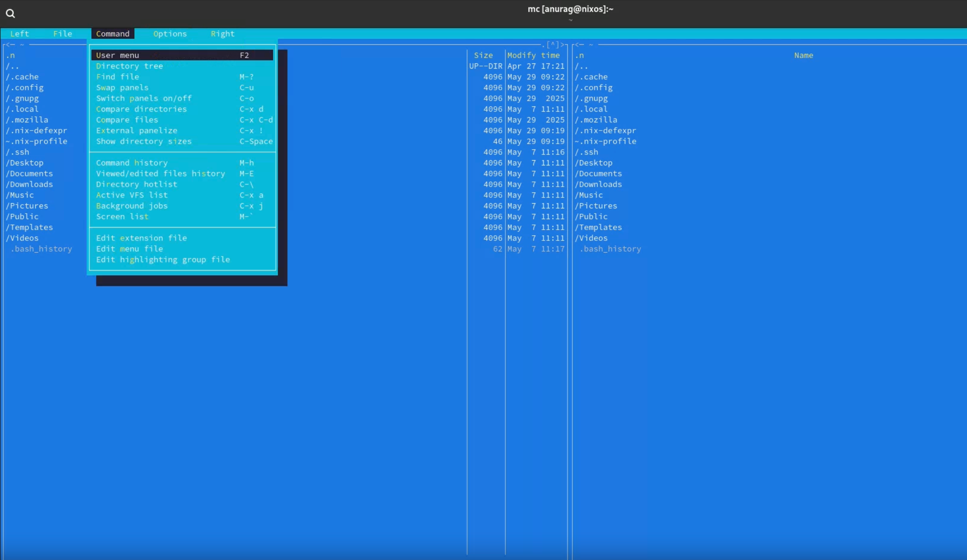Toggle Switch panels on/off entry

144,98
